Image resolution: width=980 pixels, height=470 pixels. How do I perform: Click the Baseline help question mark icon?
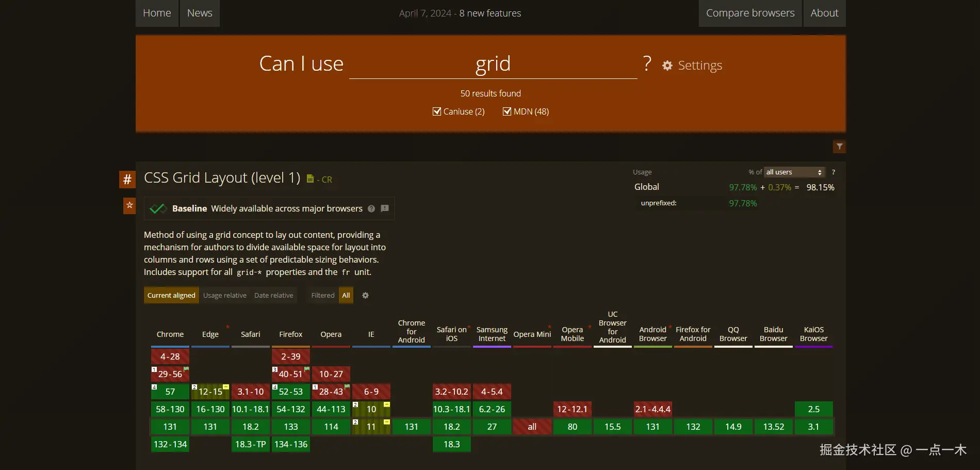pos(371,208)
